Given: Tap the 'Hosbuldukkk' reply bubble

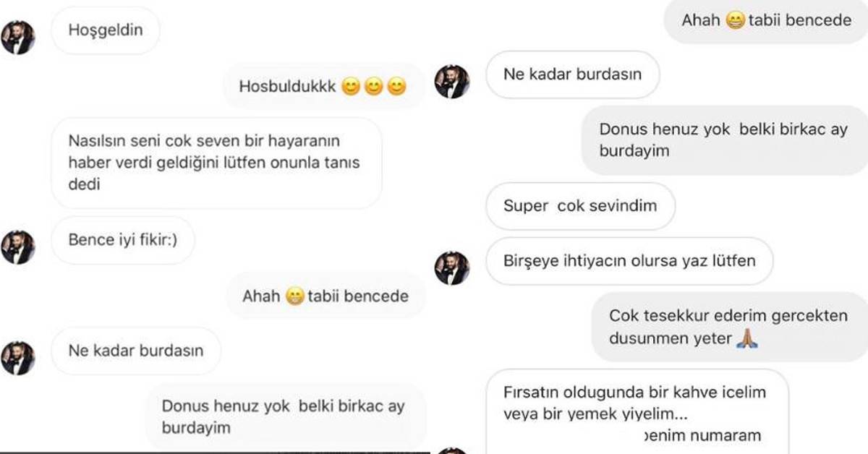Looking at the screenshot, I should click(x=324, y=87).
